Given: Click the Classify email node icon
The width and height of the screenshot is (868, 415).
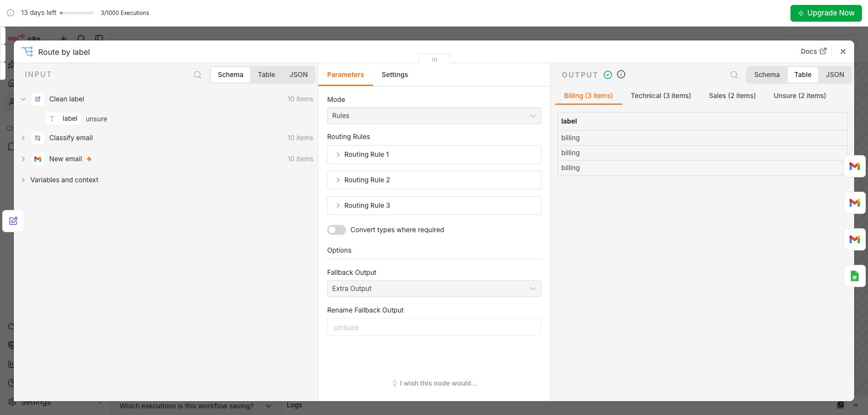Looking at the screenshot, I should coord(38,138).
